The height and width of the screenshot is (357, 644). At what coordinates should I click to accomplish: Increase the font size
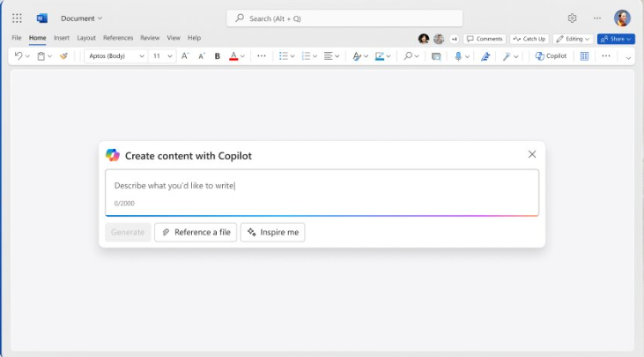click(x=185, y=56)
